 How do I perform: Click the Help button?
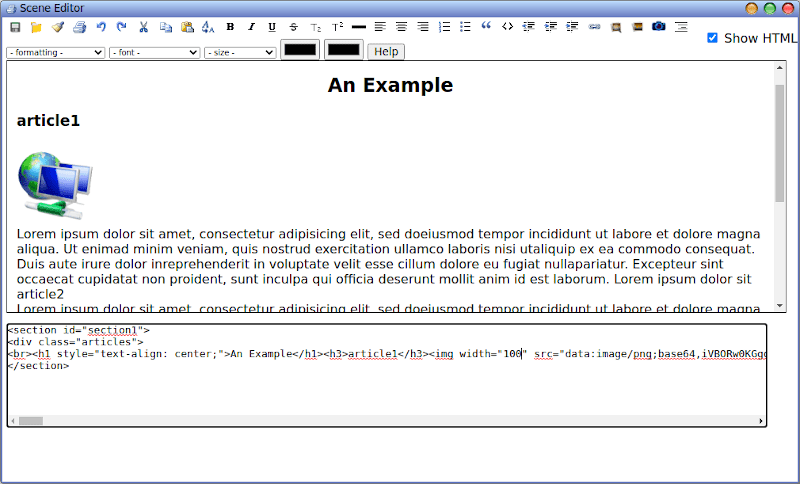[x=386, y=52]
